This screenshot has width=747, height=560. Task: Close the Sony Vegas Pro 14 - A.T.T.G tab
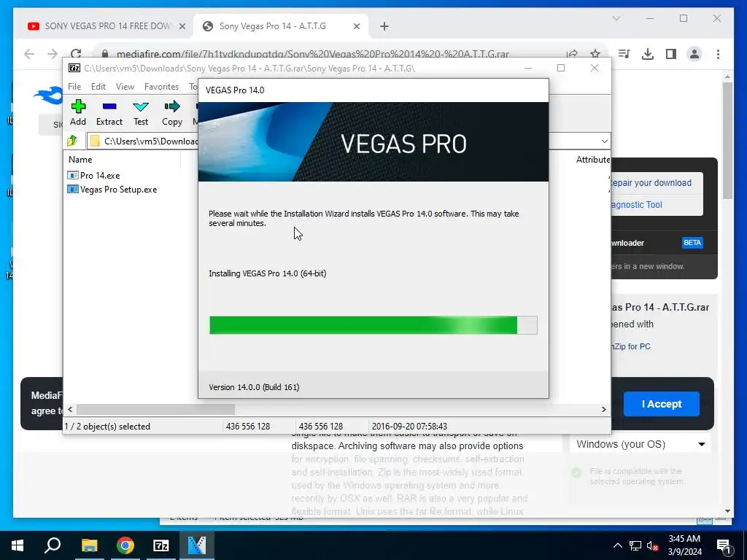(x=356, y=27)
